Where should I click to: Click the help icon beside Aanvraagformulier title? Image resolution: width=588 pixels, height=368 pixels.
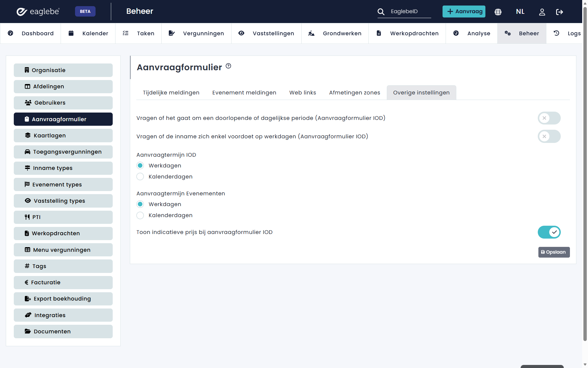[228, 66]
